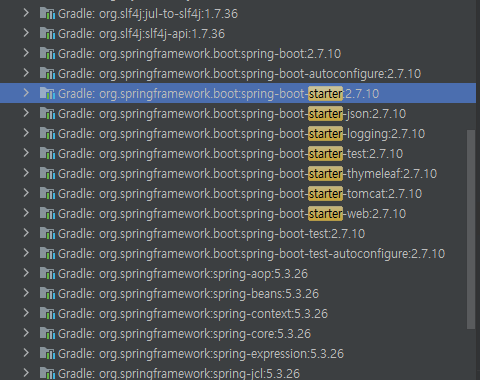
Task: Select spring-boot-starter-test:2.7.10 library entry
Action: coord(238,154)
